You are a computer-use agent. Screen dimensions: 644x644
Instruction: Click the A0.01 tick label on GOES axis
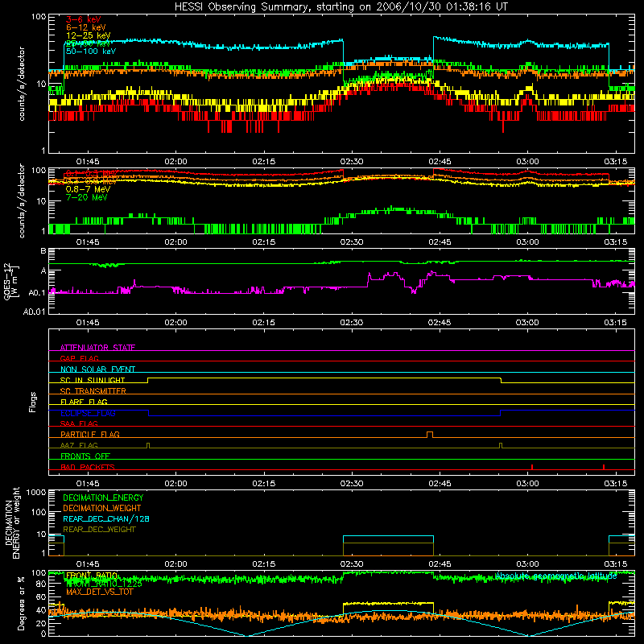pos(34,312)
